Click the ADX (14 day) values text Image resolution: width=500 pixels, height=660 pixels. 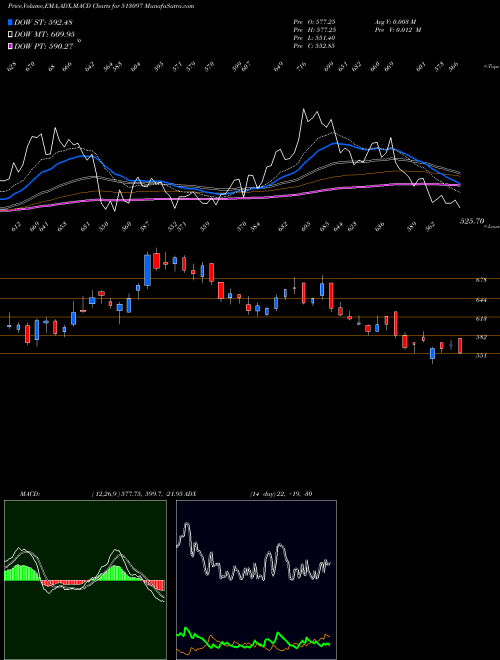[281, 494]
